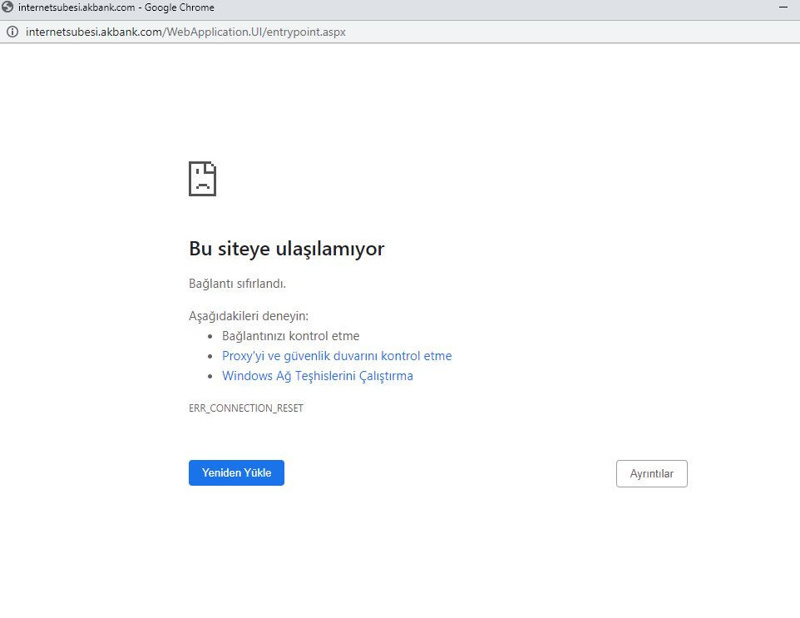Click the site information icon in address bar
This screenshot has width=800, height=618.
coord(14,32)
